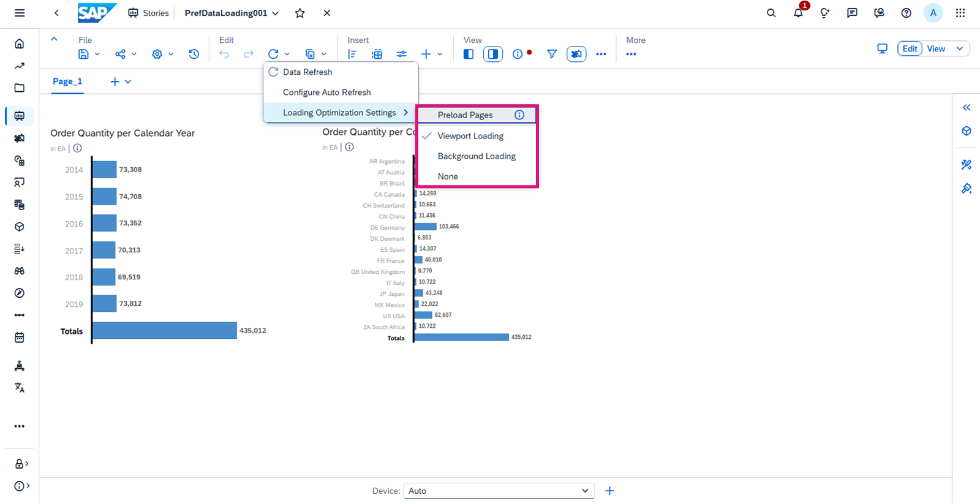Open Calendar in side navigation
The width and height of the screenshot is (980, 503).
click(x=20, y=337)
